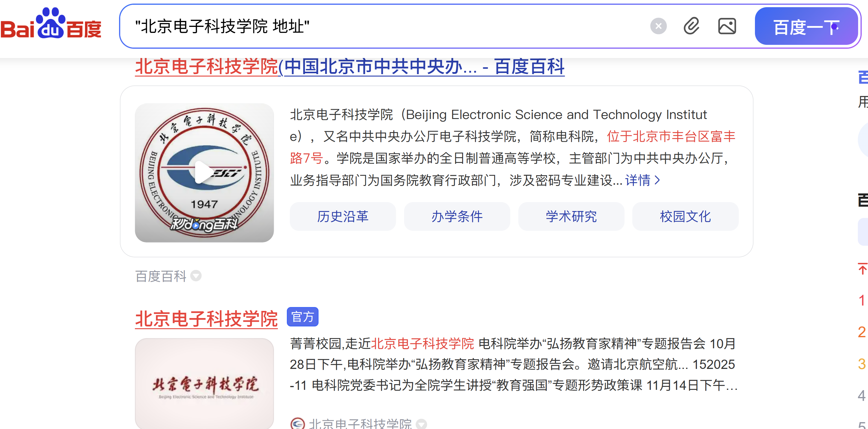Viewport: 868px width, 429px height.
Task: Select the 历史沿革 tab
Action: (343, 216)
